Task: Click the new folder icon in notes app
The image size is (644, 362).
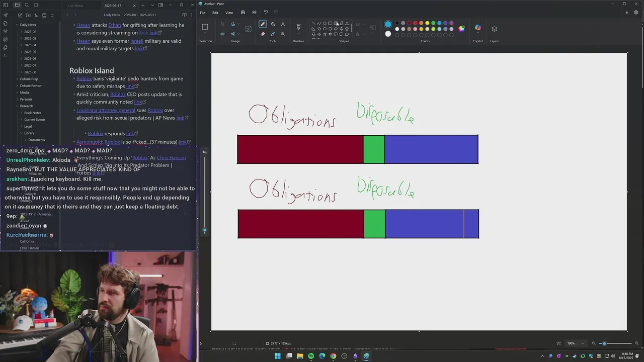Action: tap(28, 15)
